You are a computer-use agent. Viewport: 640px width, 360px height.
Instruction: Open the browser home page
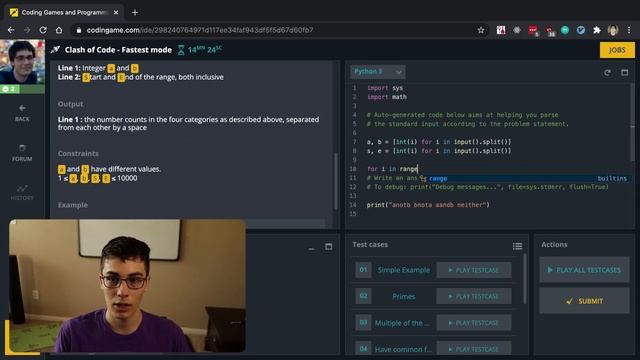59,30
